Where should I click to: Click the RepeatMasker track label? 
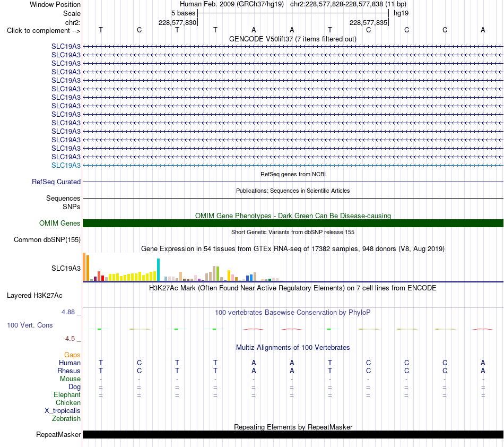[x=58, y=434]
